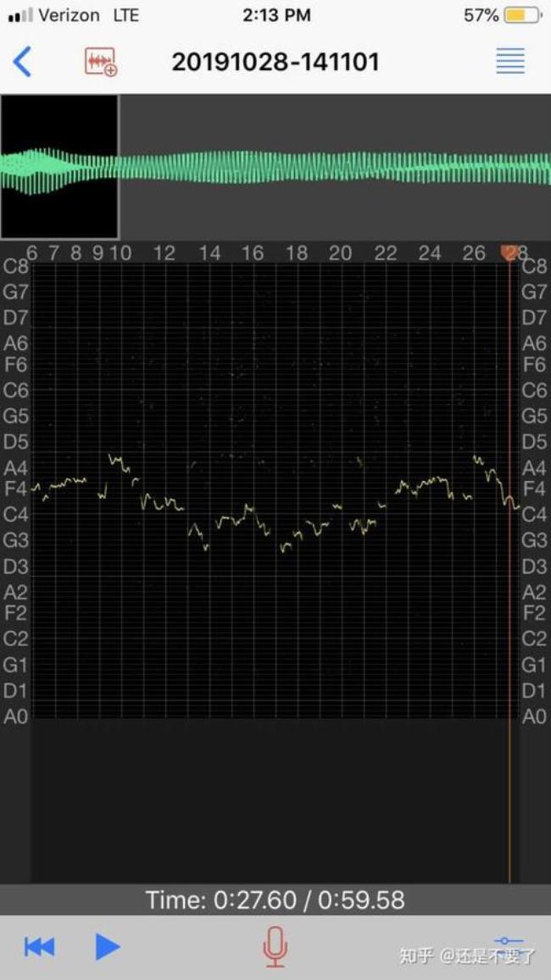Play the recording
Image resolution: width=551 pixels, height=980 pixels.
(108, 946)
